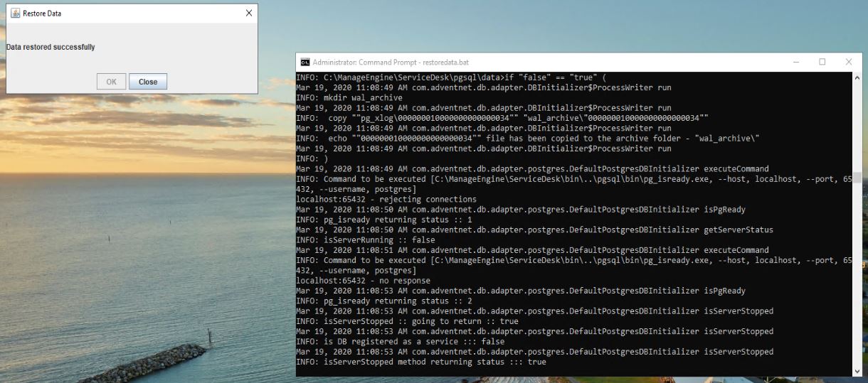Minimize the Command Prompt window
Image resolution: width=868 pixels, height=383 pixels.
(795, 62)
